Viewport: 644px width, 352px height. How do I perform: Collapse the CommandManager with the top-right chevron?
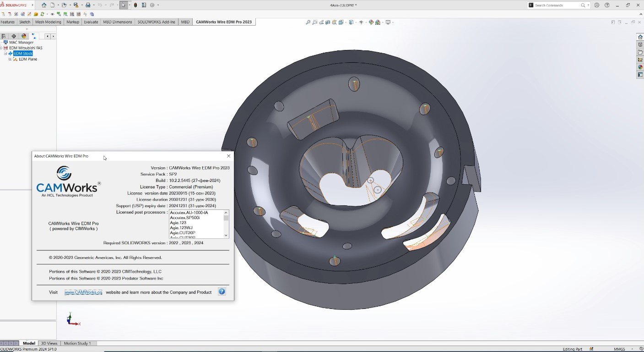point(640,14)
